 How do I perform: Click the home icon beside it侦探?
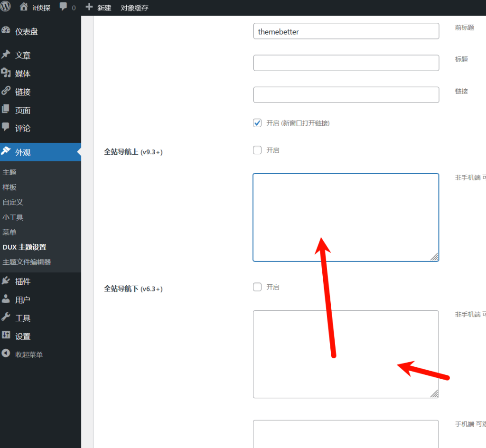[x=24, y=7]
